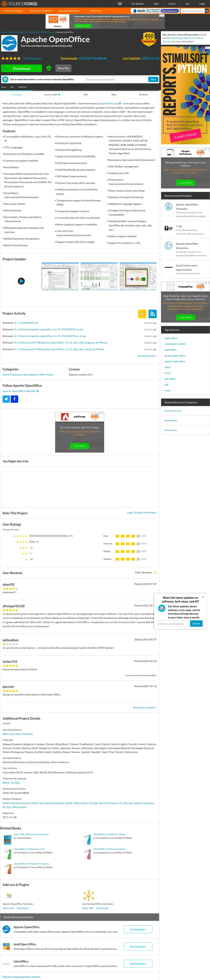The width and height of the screenshot is (210, 980).
Task: Switch to the Reviews tab
Action: pos(143,94)
